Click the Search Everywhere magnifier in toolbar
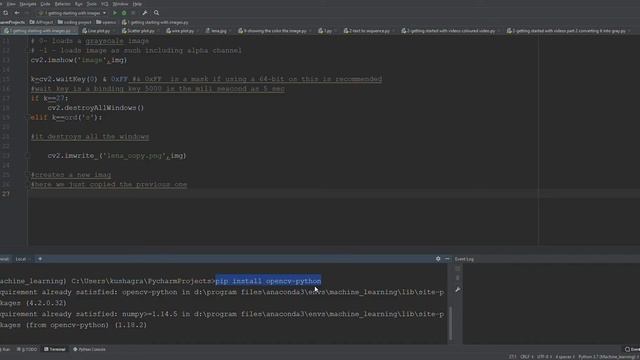Screen dimensions: 640x360 (156, 13)
